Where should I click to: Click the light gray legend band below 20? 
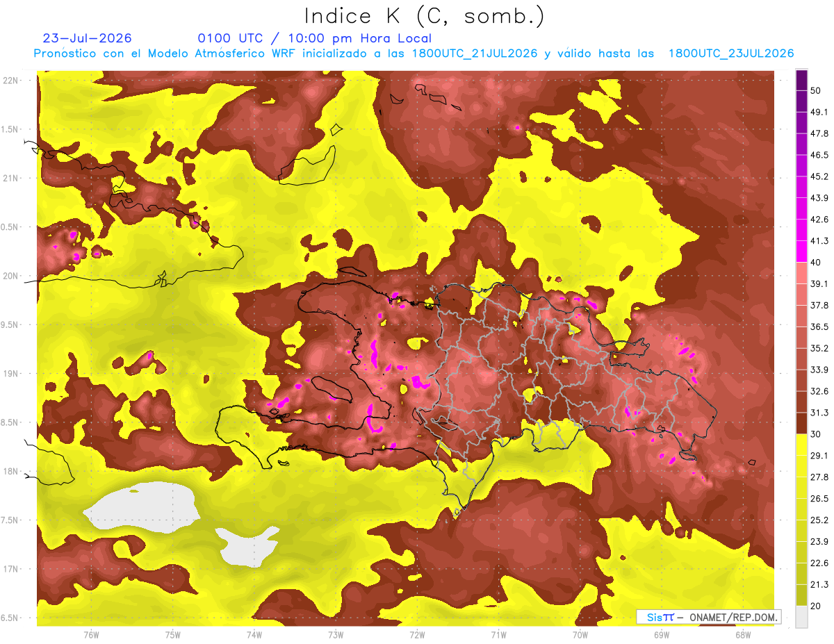[x=801, y=616]
